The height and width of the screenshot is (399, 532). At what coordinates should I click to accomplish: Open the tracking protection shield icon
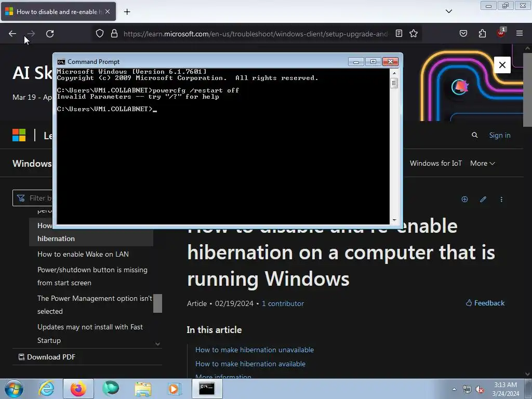click(99, 34)
